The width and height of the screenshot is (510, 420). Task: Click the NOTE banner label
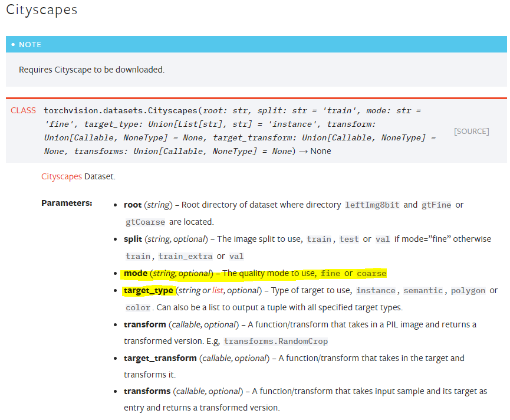30,45
